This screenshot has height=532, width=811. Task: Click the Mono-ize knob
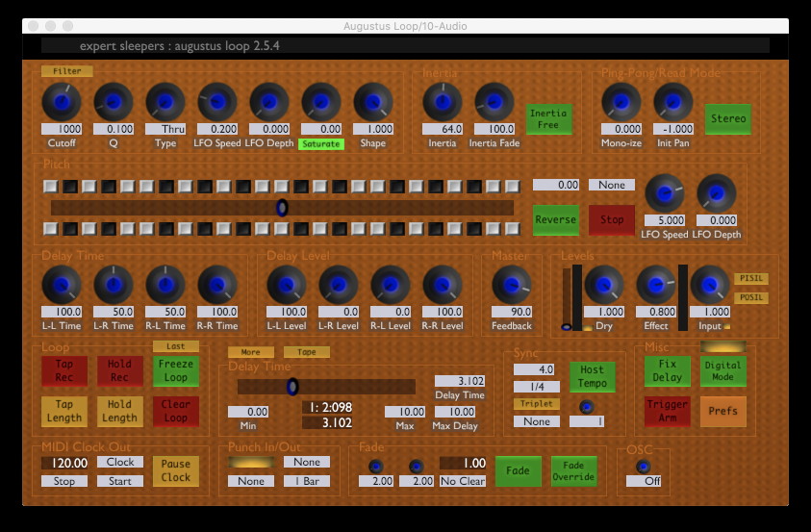click(621, 102)
